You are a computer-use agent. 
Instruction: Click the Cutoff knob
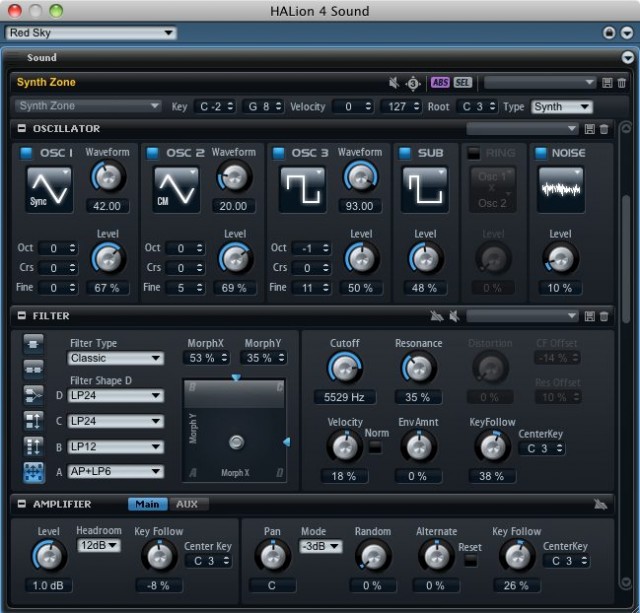tap(344, 369)
